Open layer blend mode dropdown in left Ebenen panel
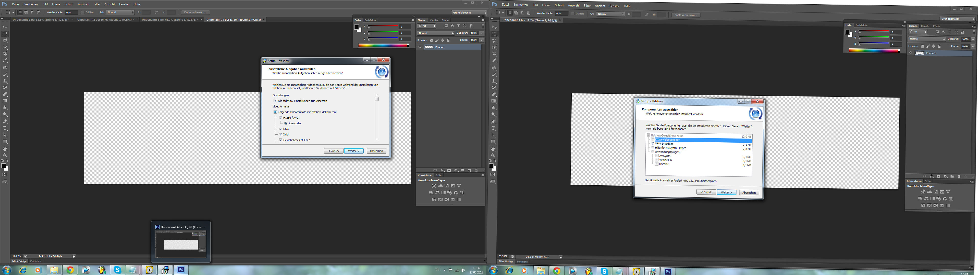The image size is (980, 275). (x=436, y=33)
